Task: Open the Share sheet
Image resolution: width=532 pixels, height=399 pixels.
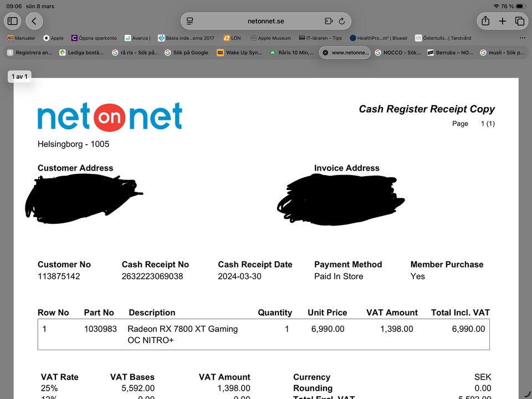Action: coord(485,21)
